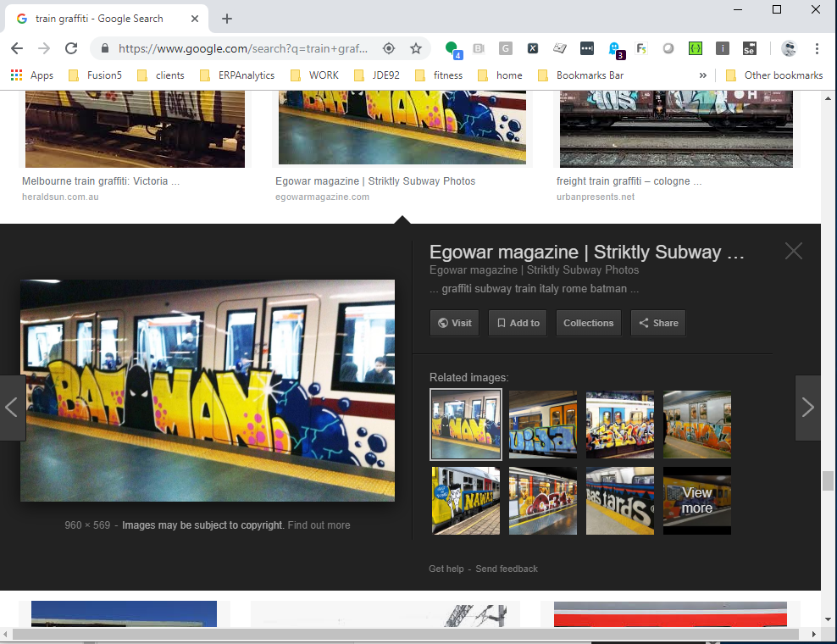Click the Share button

pos(658,323)
